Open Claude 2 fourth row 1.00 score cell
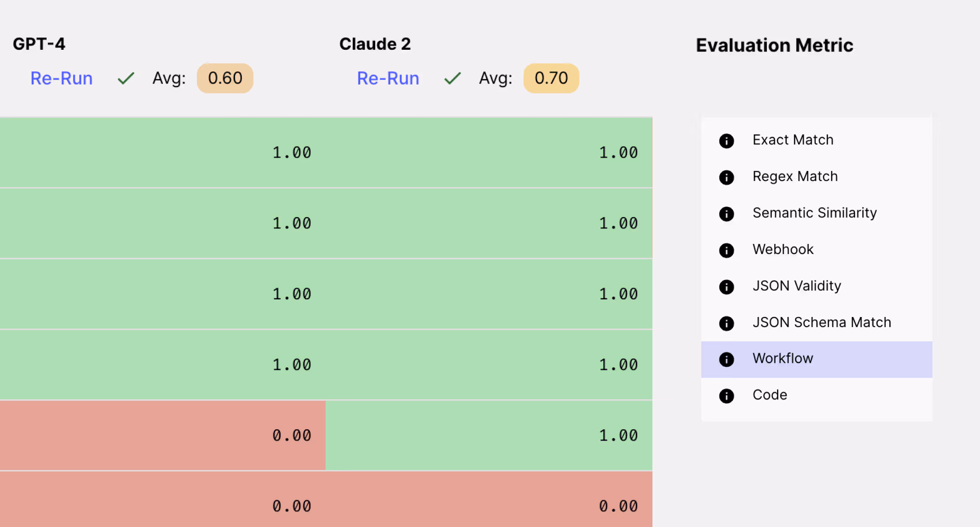 point(489,365)
